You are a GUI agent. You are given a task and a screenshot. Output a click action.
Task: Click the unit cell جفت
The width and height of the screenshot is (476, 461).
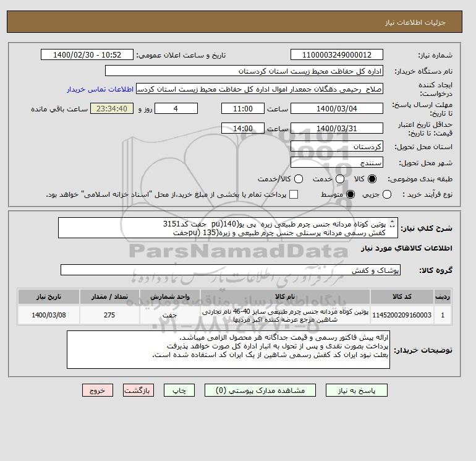[x=170, y=315]
